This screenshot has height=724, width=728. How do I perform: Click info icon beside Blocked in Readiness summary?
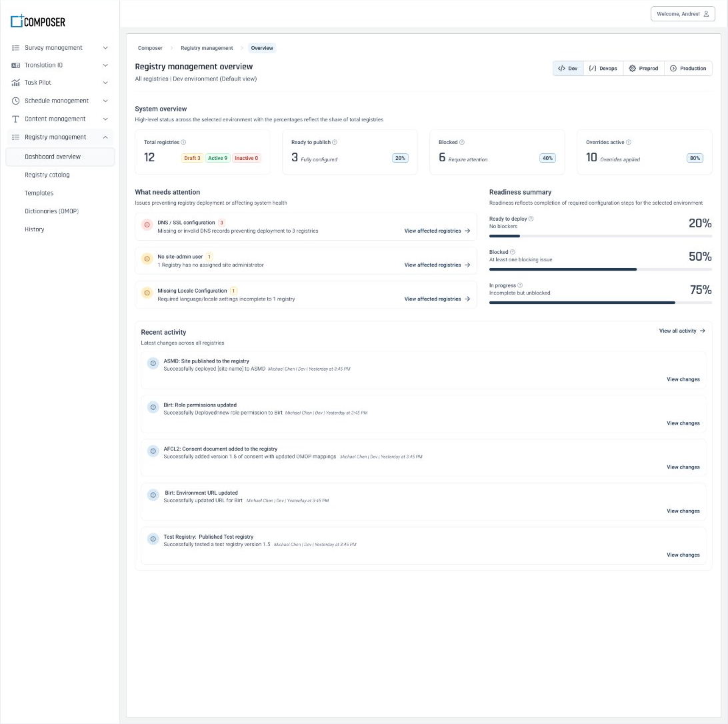(513, 252)
